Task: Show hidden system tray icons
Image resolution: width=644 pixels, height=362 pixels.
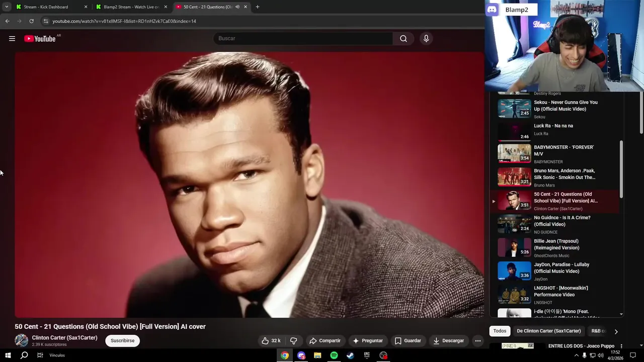Action: pos(576,355)
